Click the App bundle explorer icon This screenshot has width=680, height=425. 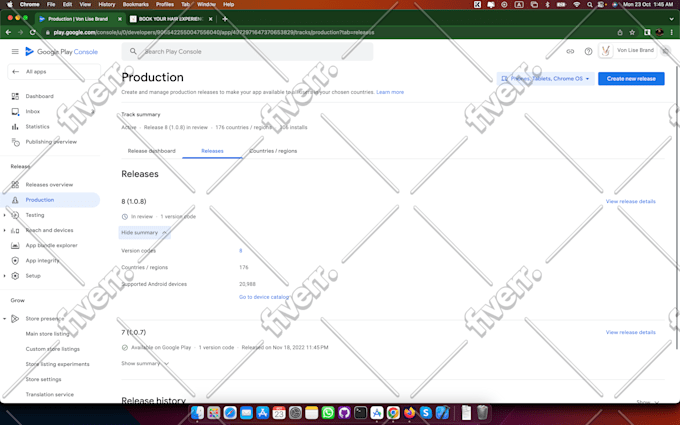click(x=15, y=245)
